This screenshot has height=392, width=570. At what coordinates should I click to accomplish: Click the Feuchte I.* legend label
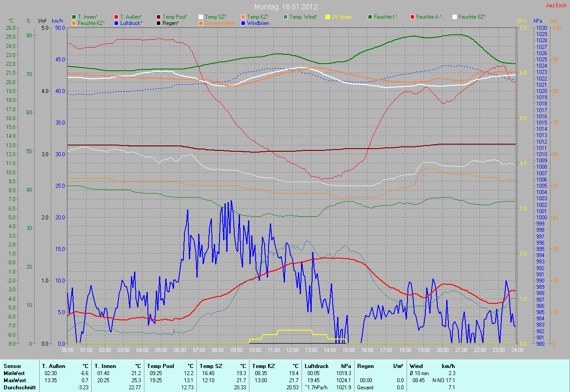tap(386, 17)
